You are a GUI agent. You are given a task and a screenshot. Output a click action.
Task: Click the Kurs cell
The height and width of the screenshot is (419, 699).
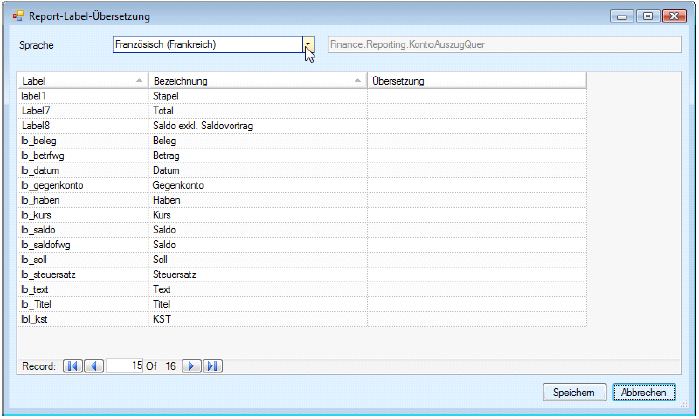click(258, 215)
